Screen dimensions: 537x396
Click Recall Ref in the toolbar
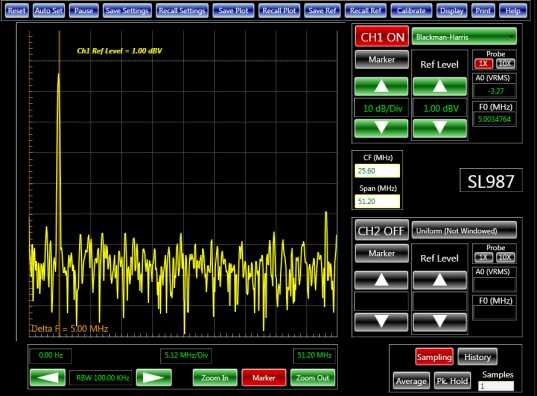pyautogui.click(x=365, y=11)
